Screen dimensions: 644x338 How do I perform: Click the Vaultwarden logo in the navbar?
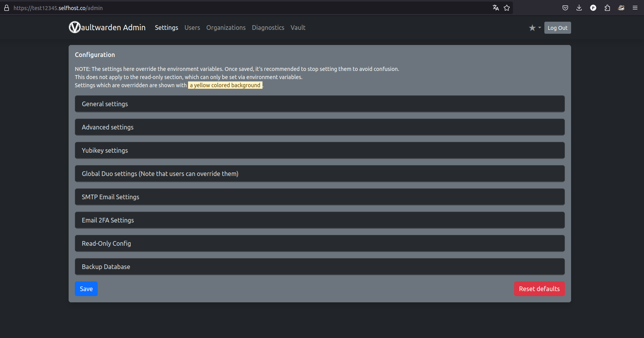[x=74, y=28]
